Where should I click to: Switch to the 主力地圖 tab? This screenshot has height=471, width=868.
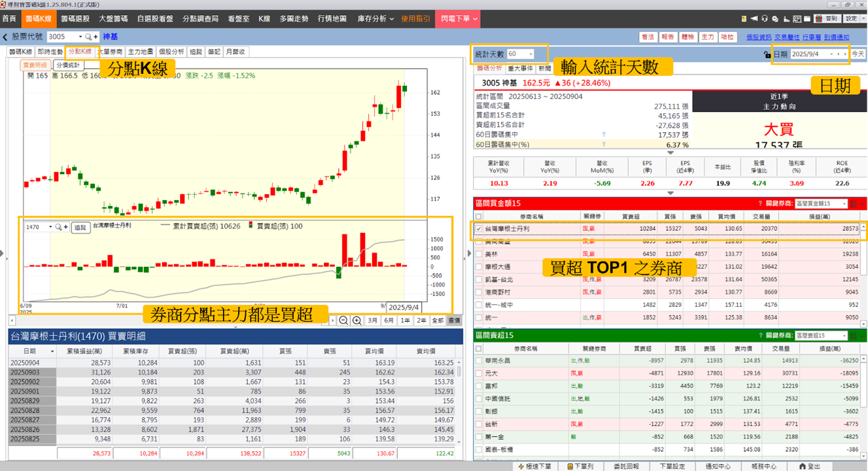[x=141, y=52]
